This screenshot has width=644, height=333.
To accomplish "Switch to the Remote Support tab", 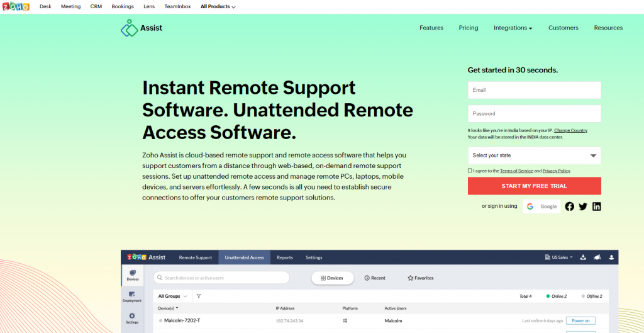I will click(196, 257).
